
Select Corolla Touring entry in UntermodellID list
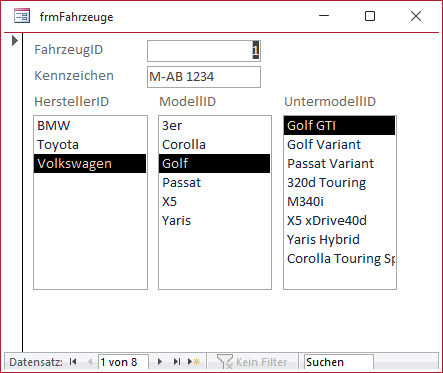[340, 259]
